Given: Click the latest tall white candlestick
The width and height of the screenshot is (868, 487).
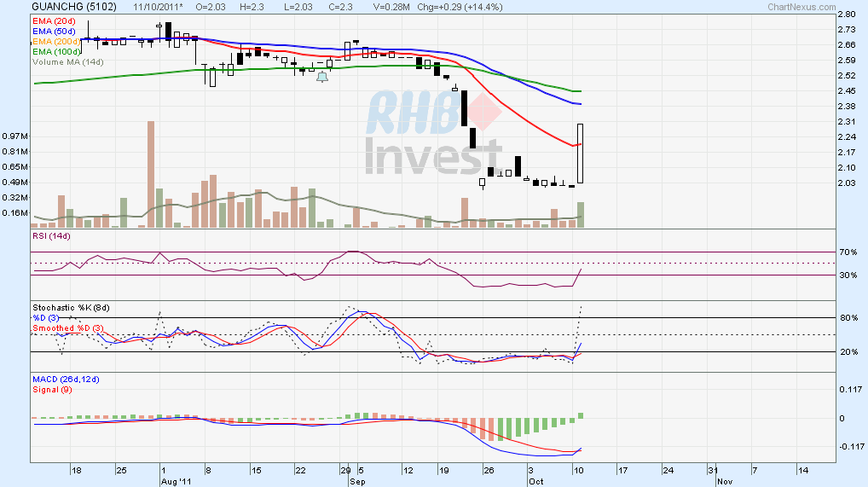Looking at the screenshot, I should click(x=581, y=154).
